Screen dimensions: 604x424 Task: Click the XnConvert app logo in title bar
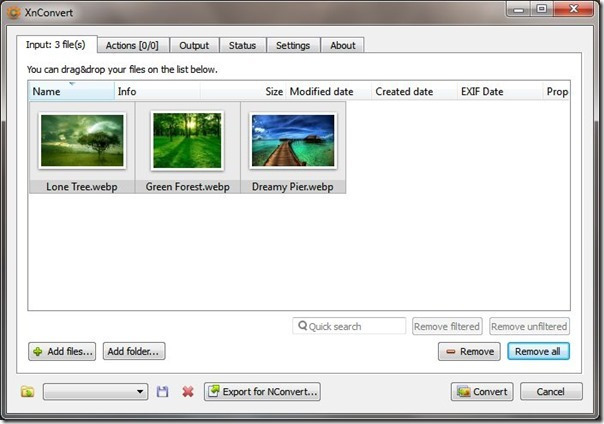13,12
